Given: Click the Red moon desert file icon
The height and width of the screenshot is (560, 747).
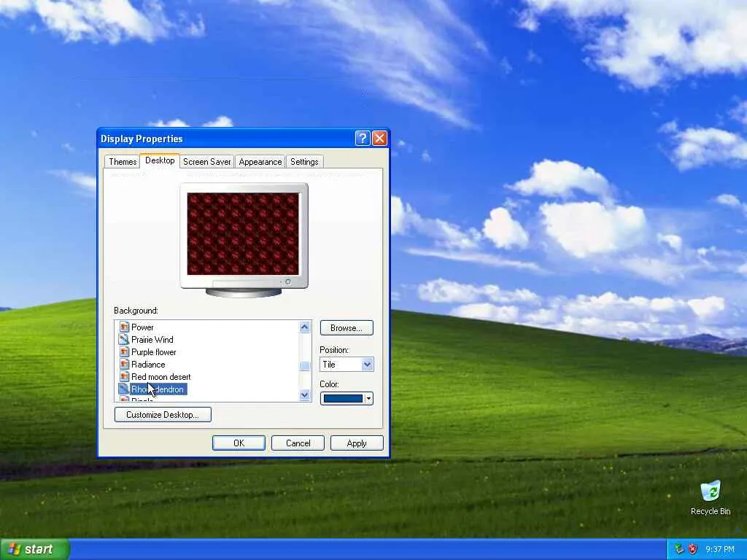Looking at the screenshot, I should (x=124, y=377).
